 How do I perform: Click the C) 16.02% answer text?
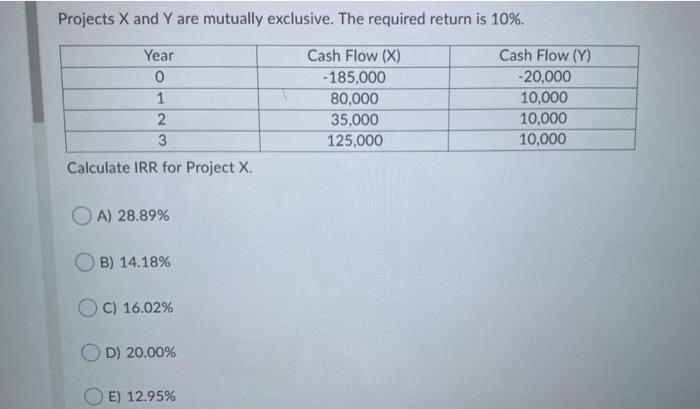point(138,308)
